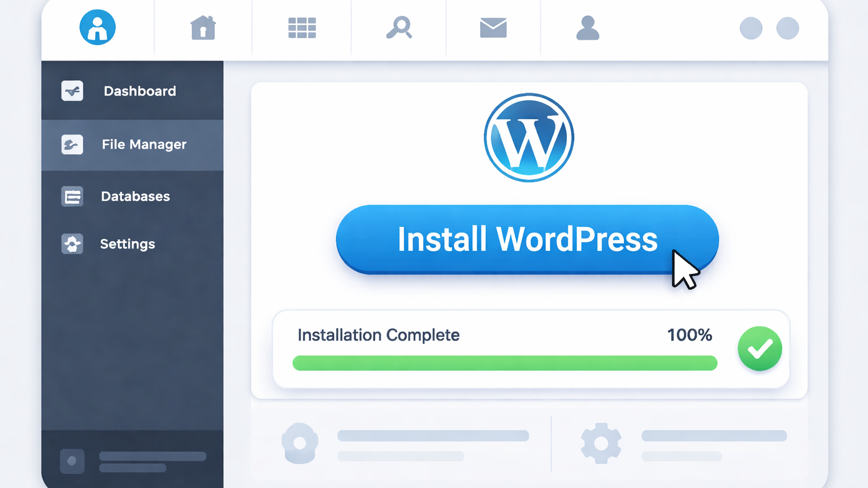Image resolution: width=868 pixels, height=488 pixels.
Task: Click the Installation Complete progress bar
Action: tap(505, 363)
